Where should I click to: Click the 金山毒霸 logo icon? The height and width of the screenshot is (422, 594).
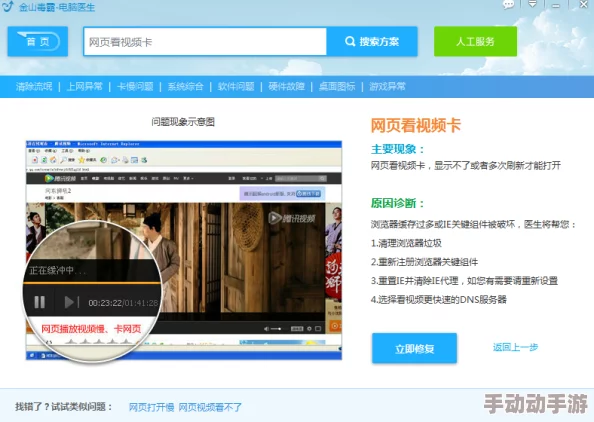(8, 6)
